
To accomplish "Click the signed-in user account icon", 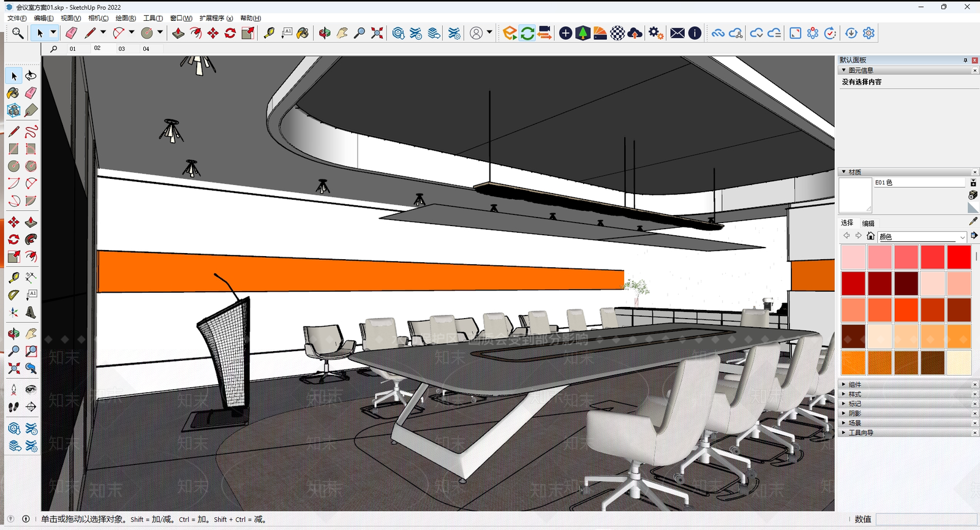I will point(476,33).
